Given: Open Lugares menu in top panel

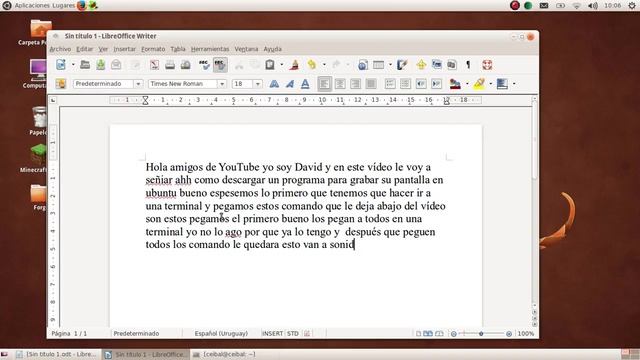Looking at the screenshot, I should coord(63,6).
